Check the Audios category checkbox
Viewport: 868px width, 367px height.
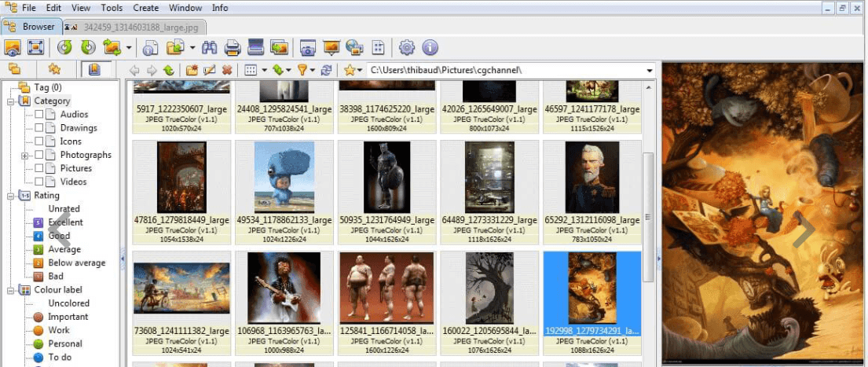[39, 115]
